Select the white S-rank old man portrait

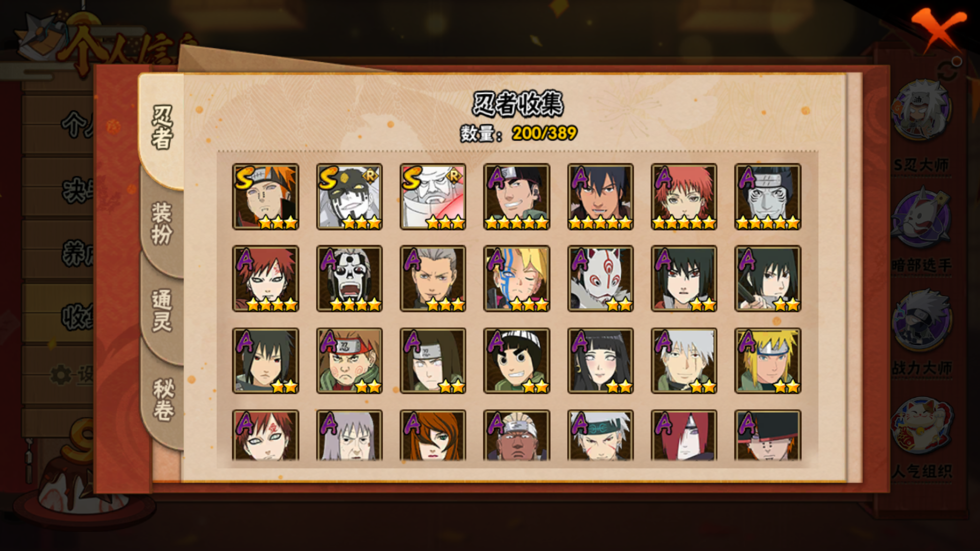(433, 196)
